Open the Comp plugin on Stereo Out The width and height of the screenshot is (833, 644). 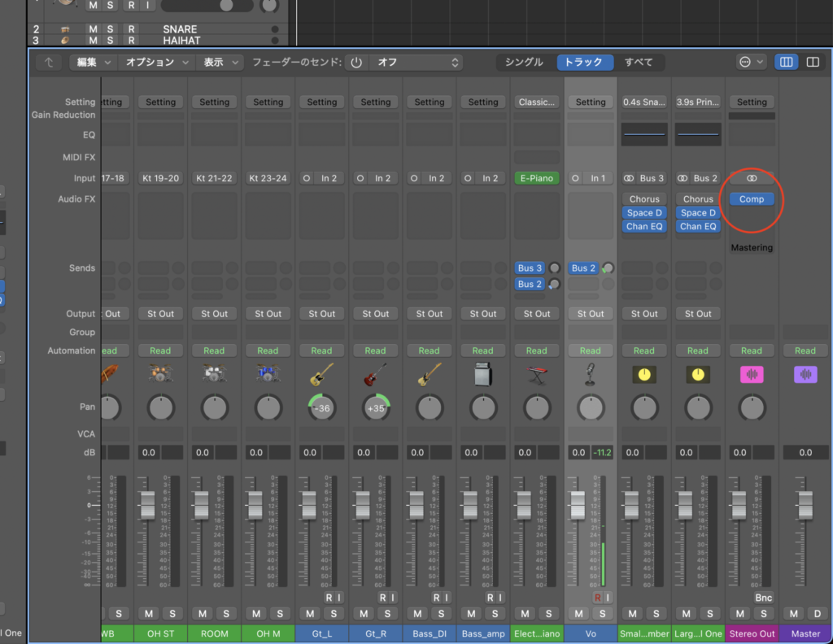pyautogui.click(x=752, y=198)
